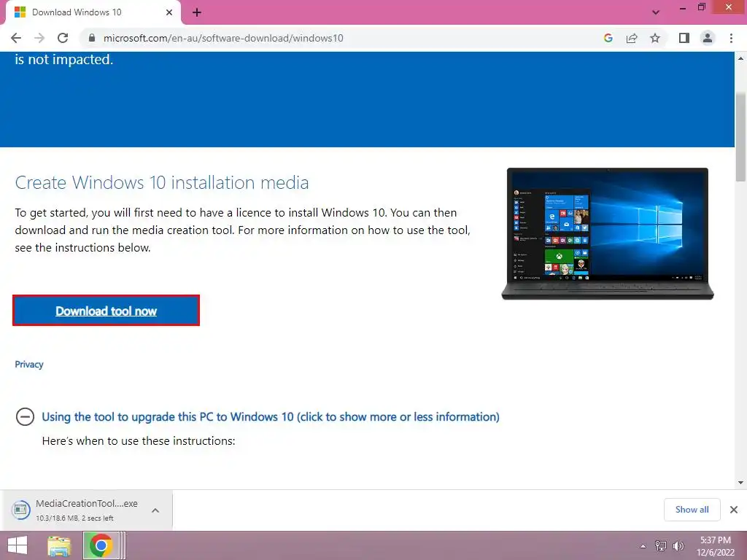The image size is (747, 560).
Task: Expand the download item options chevron
Action: 155,510
